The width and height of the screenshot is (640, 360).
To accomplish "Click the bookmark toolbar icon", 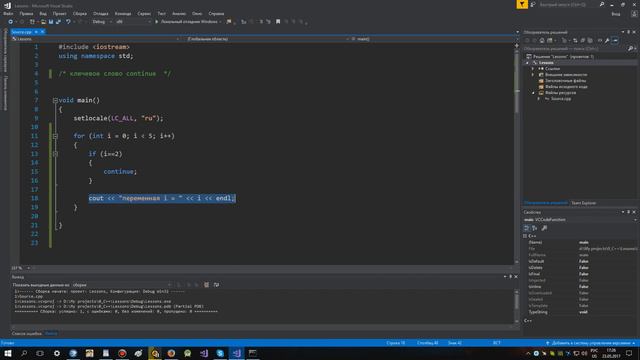I will click(278, 22).
